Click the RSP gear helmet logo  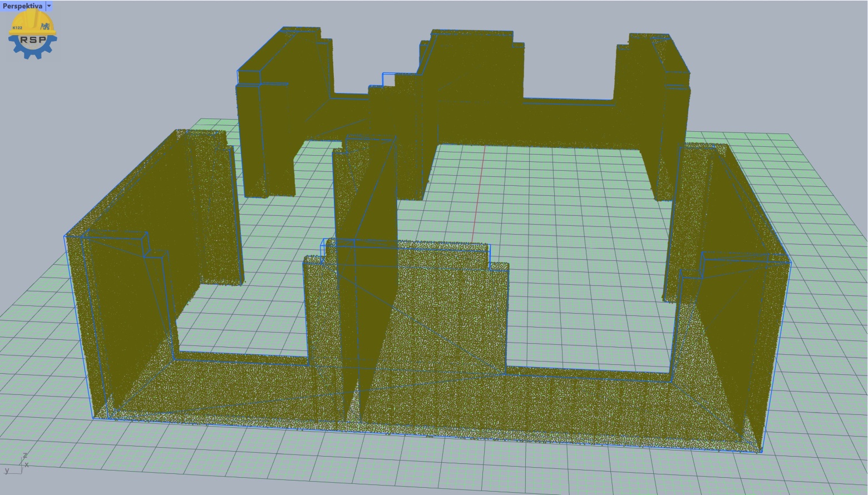(32, 34)
